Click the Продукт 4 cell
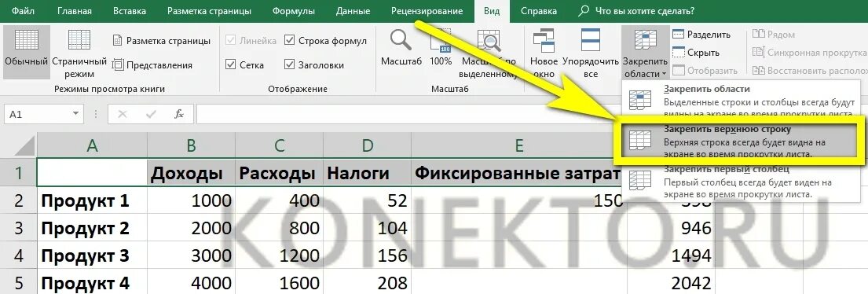Screen dimensions: 868x294 click(x=92, y=282)
